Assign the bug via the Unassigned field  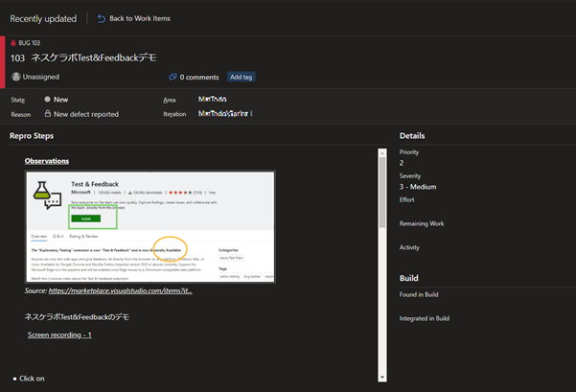tap(41, 77)
